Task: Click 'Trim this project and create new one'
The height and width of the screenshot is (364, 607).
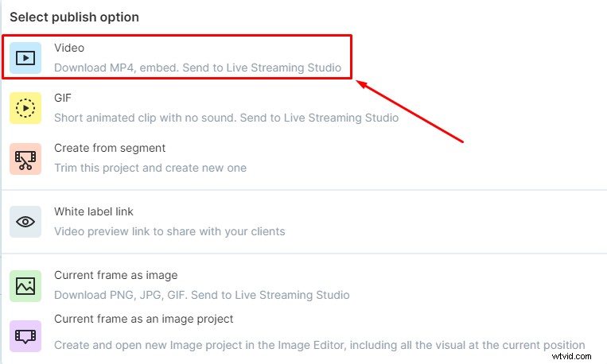Action: (150, 168)
